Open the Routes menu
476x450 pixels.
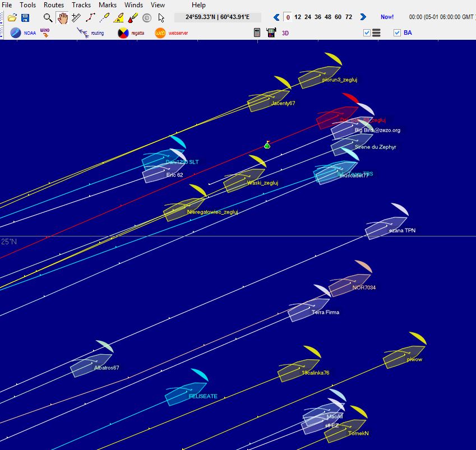(54, 5)
